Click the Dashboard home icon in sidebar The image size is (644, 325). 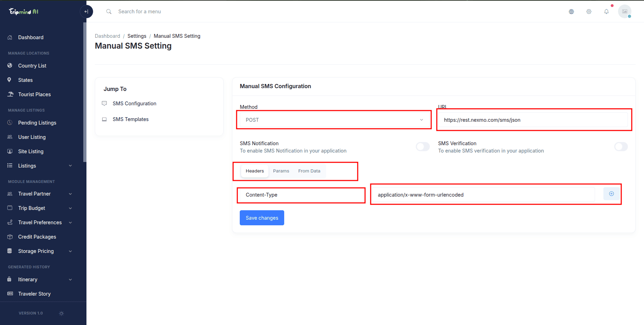click(x=10, y=37)
